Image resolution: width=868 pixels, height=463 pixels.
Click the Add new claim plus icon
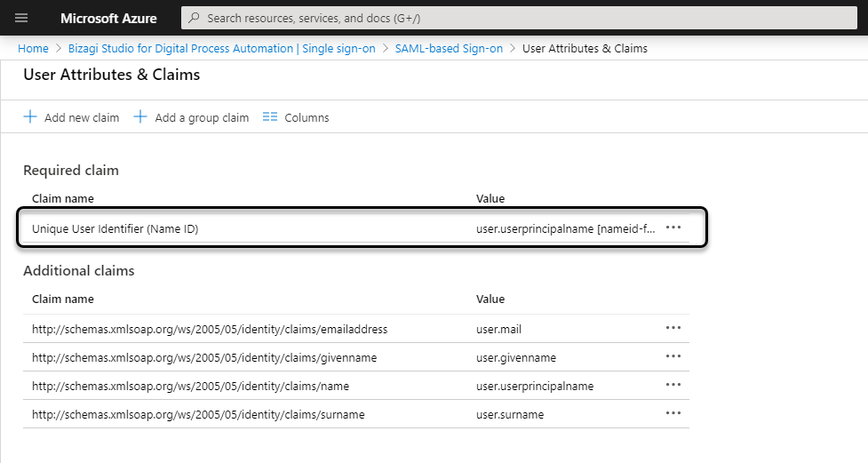pyautogui.click(x=30, y=116)
